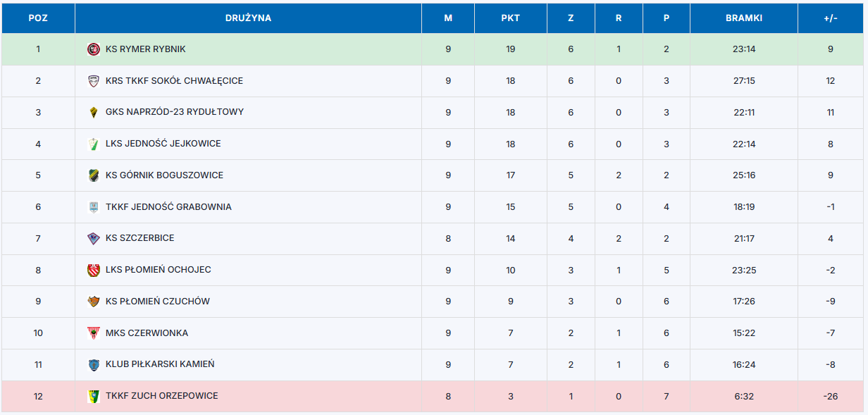This screenshot has height=415, width=868.
Task: Click the TKKF Zuch Orzepowice logo
Action: [94, 396]
